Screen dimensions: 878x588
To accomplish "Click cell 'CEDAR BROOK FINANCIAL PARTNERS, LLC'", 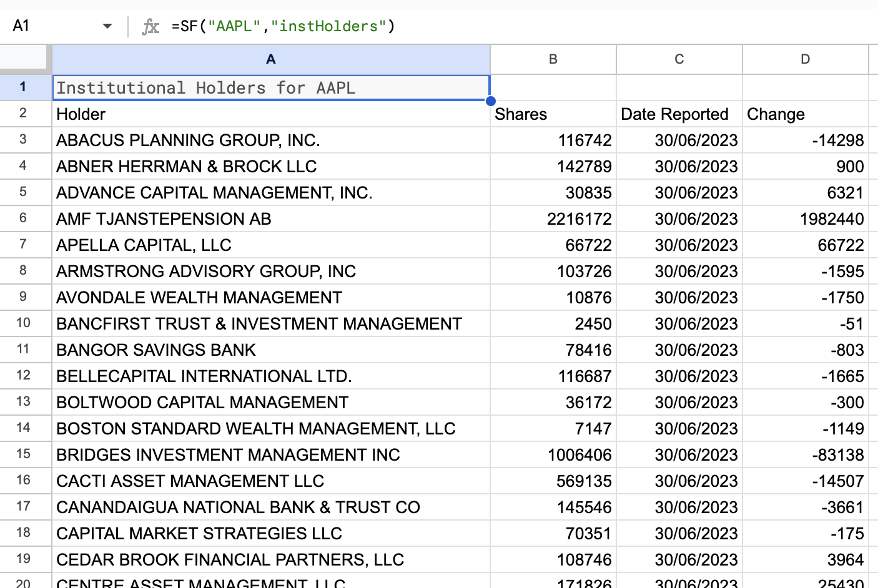I will 271,560.
